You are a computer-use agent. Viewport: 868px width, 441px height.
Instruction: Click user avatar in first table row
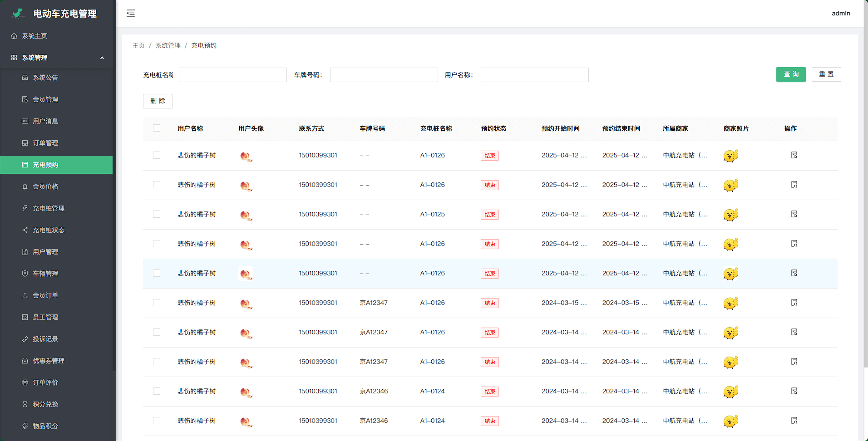pyautogui.click(x=246, y=156)
